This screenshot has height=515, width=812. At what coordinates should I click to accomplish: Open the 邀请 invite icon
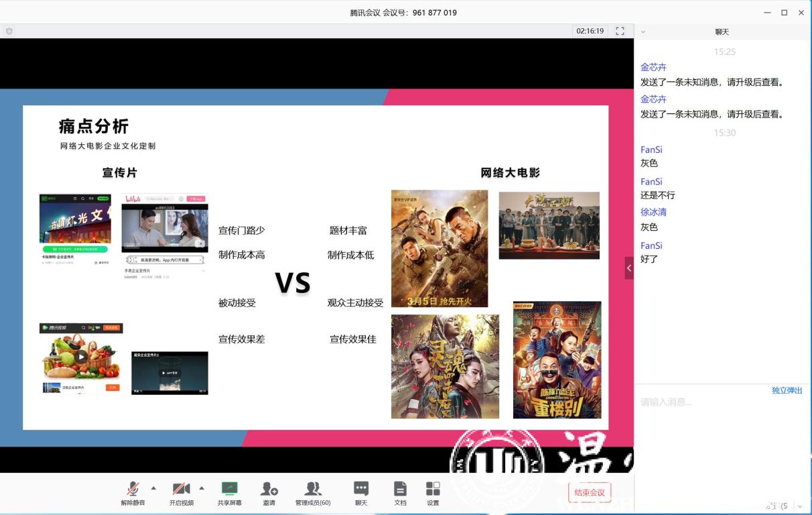(269, 493)
